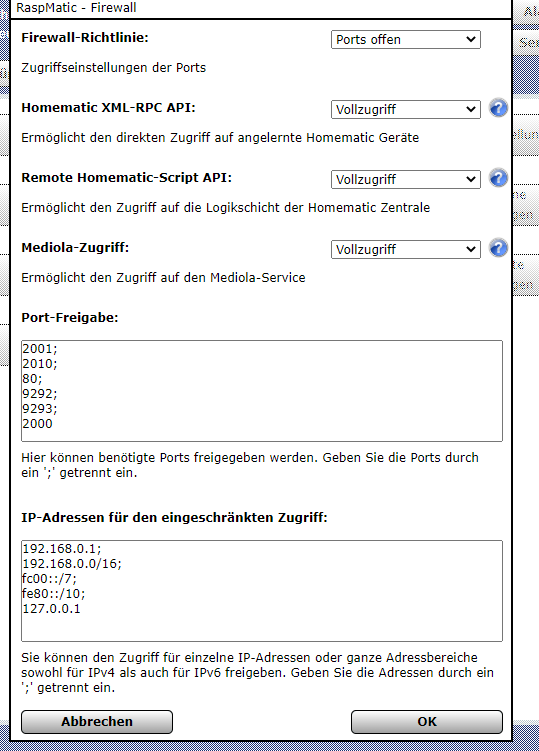Click Abbrechen to cancel firewall changes

97,722
